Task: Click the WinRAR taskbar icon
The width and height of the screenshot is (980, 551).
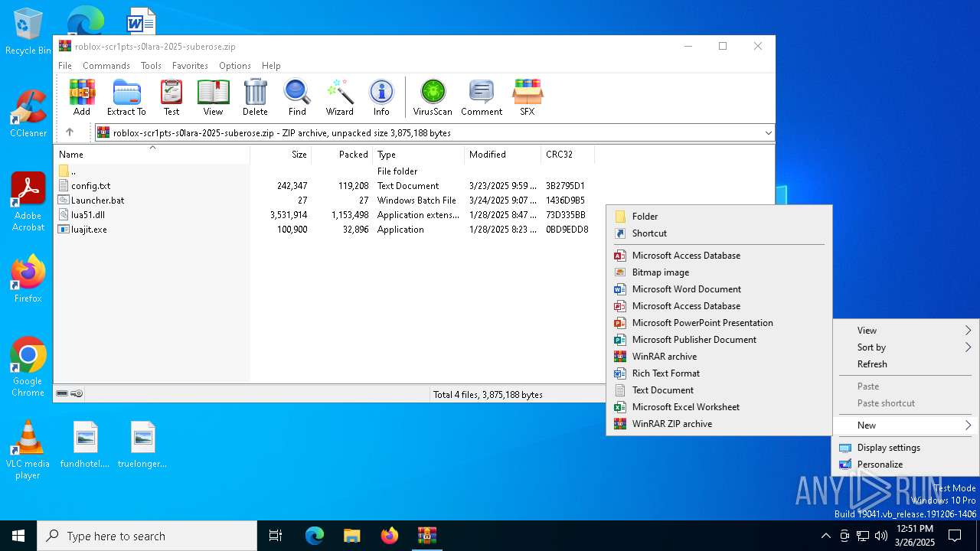Action: point(427,536)
